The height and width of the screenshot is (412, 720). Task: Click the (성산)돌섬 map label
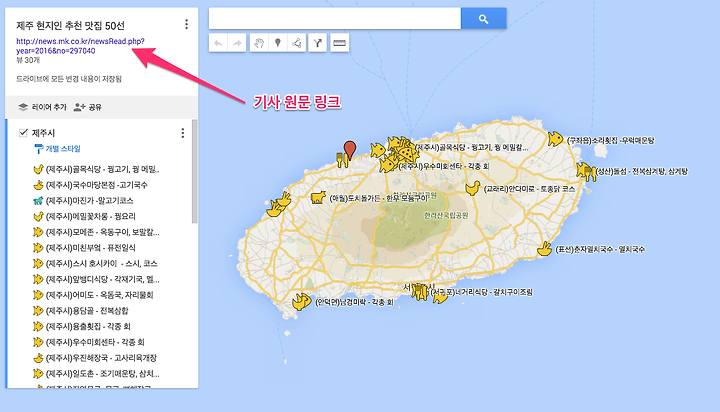pos(641,171)
